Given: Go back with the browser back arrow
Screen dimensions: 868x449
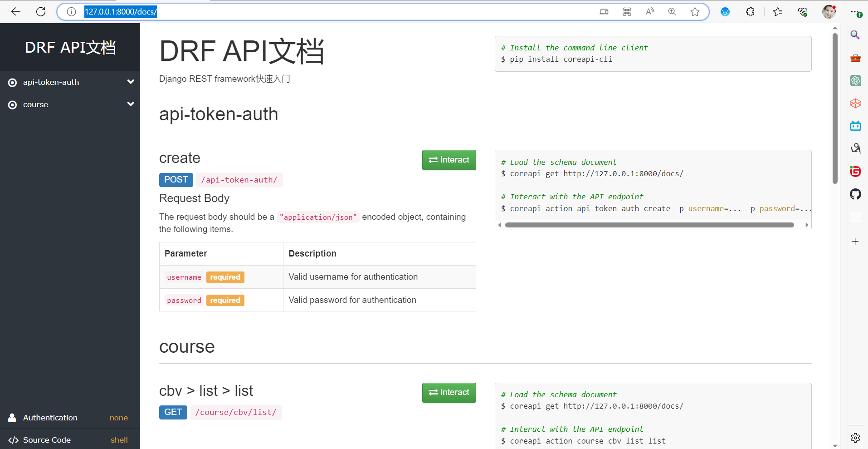Looking at the screenshot, I should click(16, 12).
